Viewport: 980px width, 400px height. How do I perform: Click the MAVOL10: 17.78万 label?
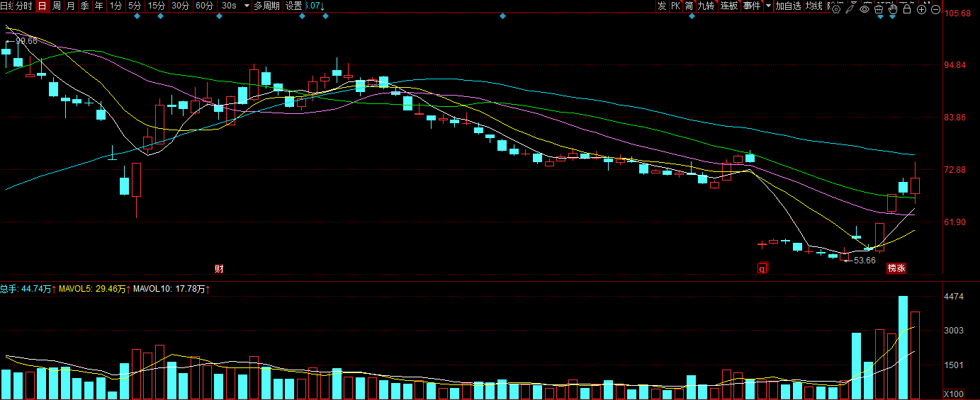coord(169,289)
